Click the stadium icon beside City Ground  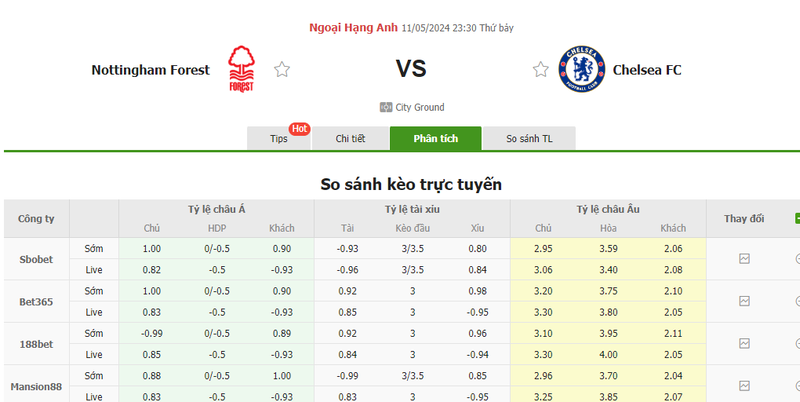pyautogui.click(x=386, y=107)
